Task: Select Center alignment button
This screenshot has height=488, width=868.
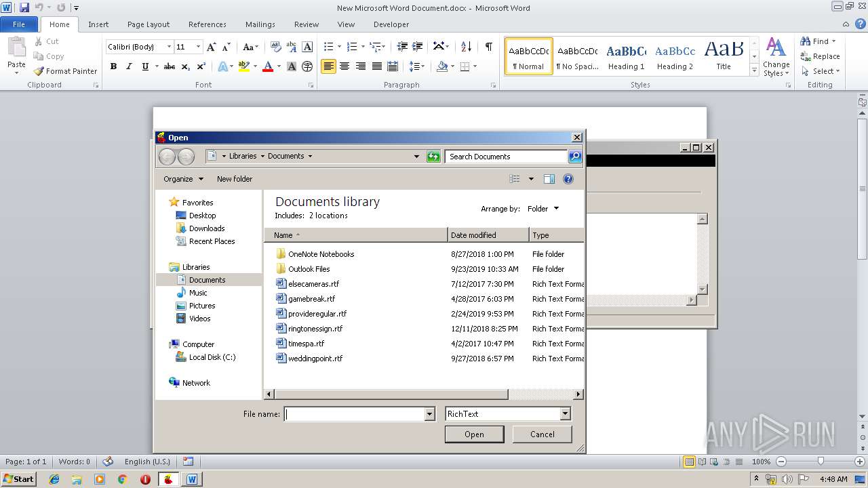Action: [x=344, y=66]
